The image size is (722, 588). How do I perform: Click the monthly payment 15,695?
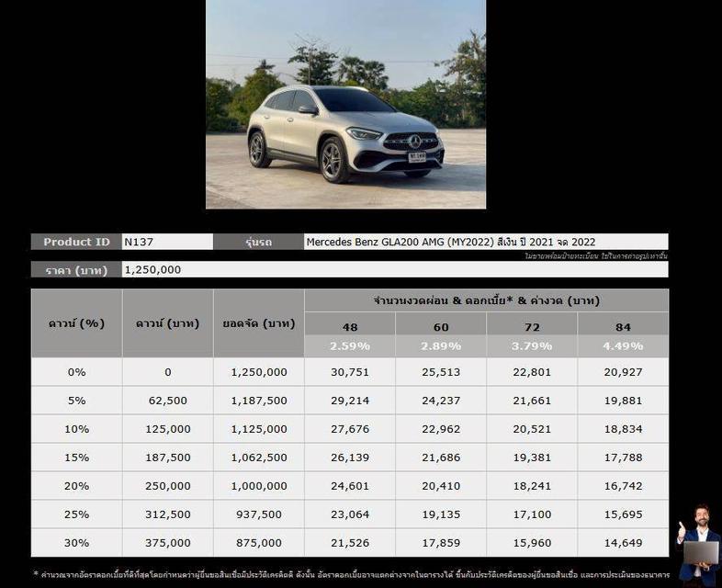[x=623, y=514]
